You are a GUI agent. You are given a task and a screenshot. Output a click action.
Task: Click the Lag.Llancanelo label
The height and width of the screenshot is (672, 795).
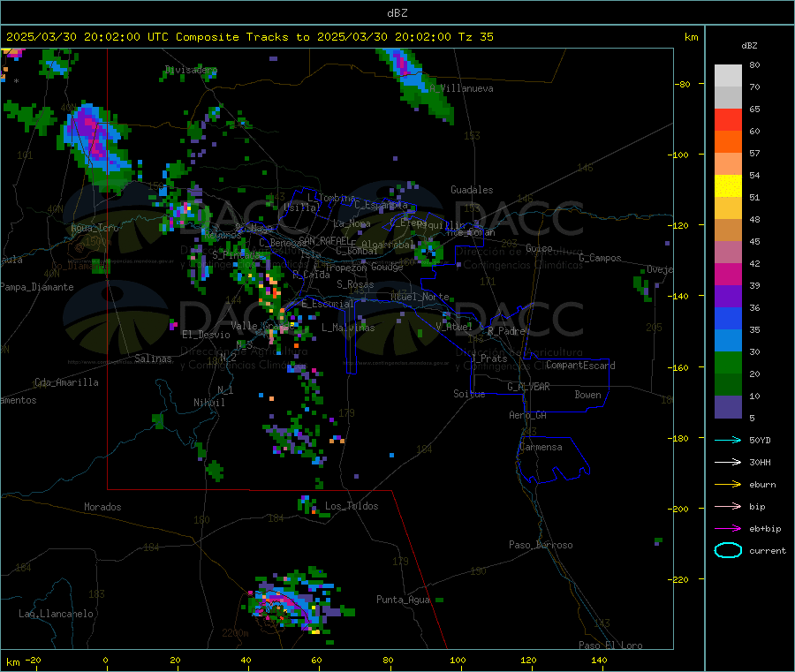[56, 614]
